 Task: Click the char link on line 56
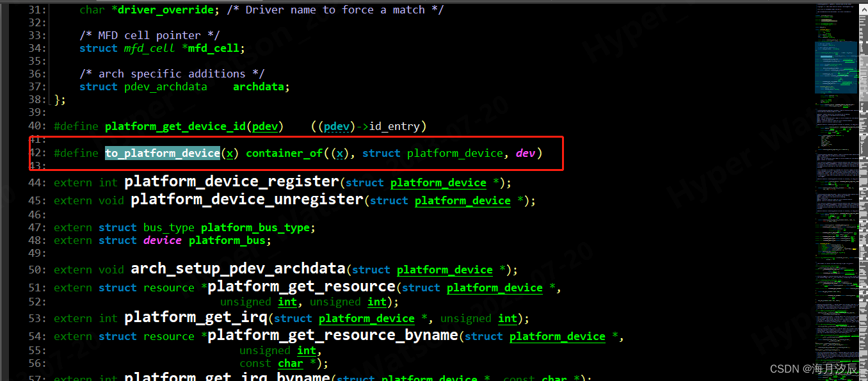pos(290,363)
